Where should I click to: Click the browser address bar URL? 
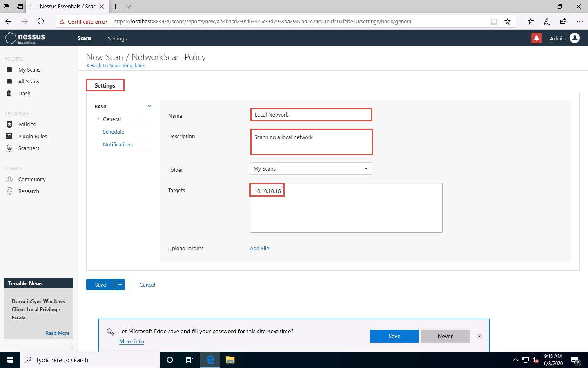point(263,22)
